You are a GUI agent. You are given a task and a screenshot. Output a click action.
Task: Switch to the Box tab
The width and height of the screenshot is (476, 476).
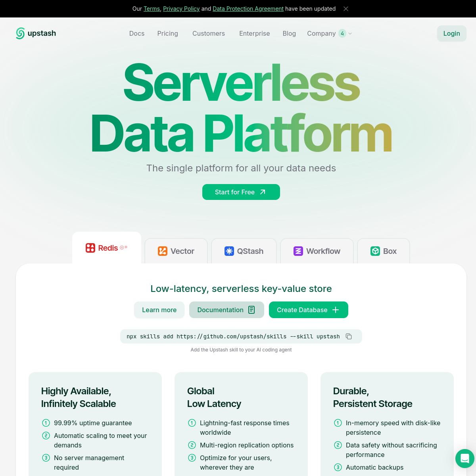(384, 251)
